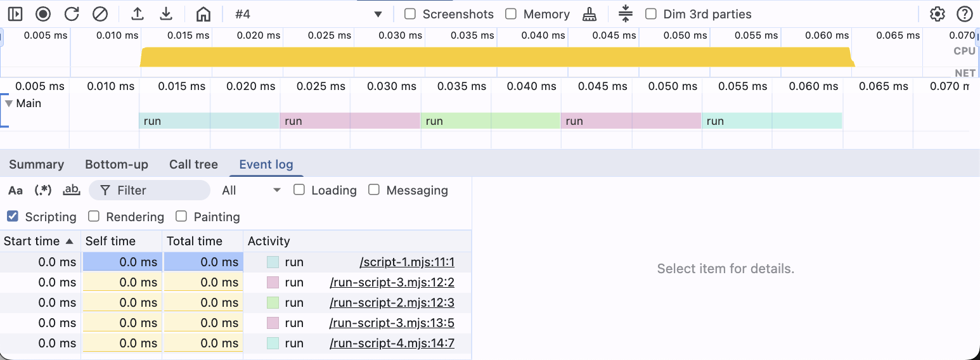The height and width of the screenshot is (360, 980).
Task: Download the profile with the down-arrow icon
Action: click(166, 14)
